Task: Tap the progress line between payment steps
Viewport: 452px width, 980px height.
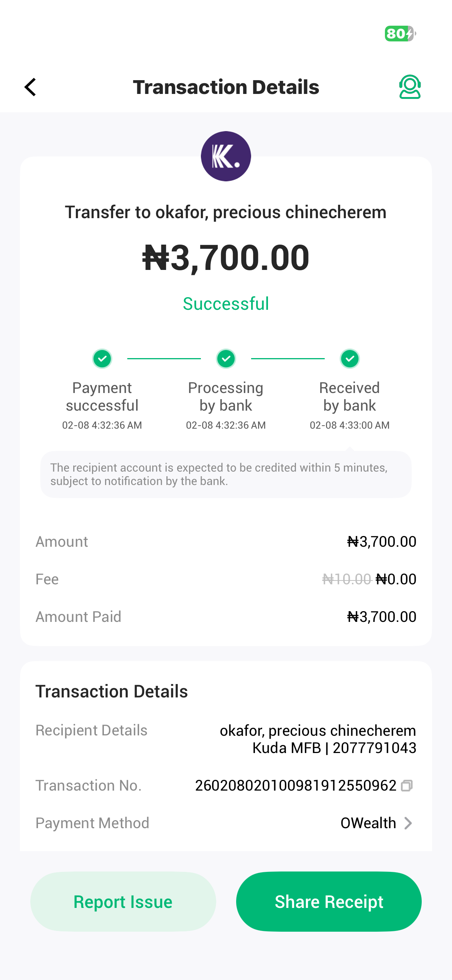Action: click(164, 359)
